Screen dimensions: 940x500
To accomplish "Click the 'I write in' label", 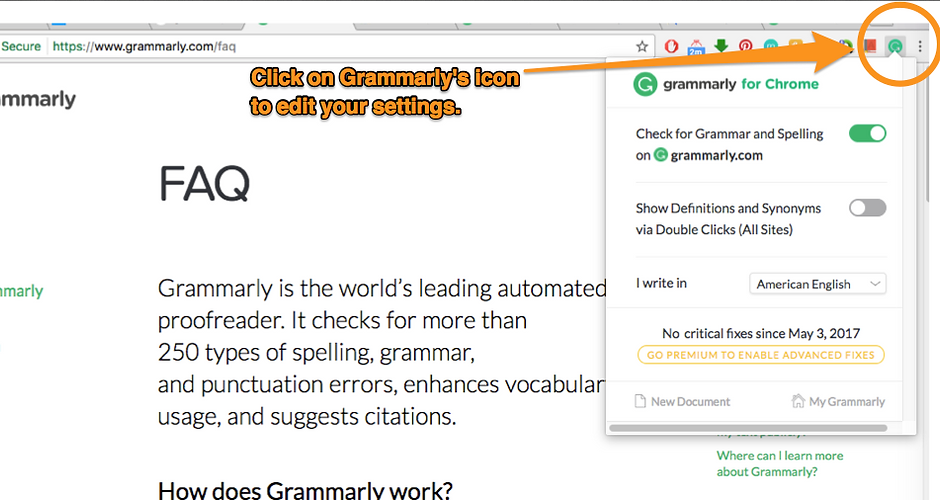I will click(661, 283).
